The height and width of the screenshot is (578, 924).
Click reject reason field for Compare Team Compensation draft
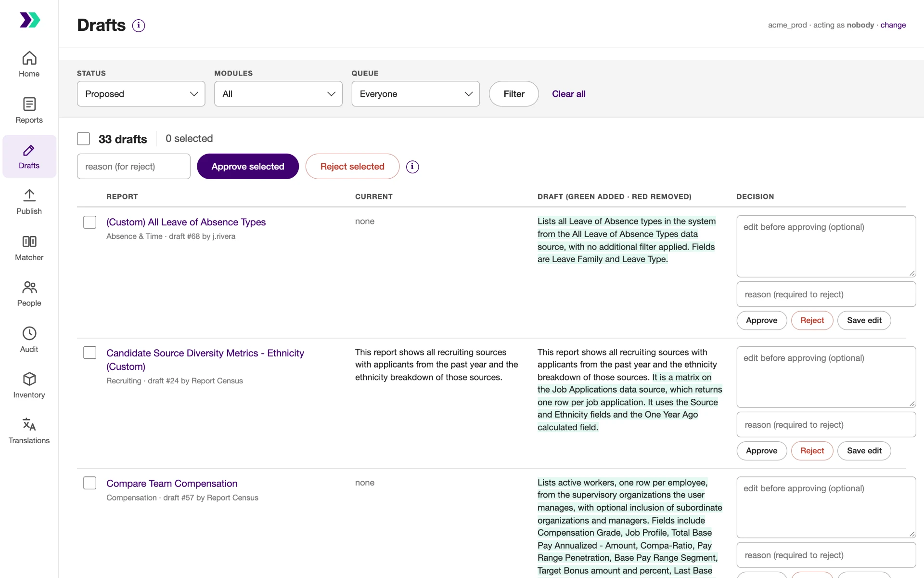(826, 555)
